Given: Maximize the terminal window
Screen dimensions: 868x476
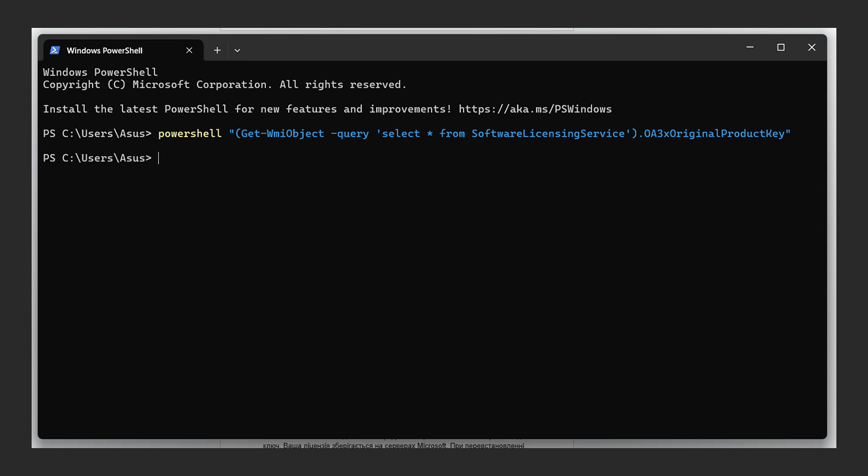Looking at the screenshot, I should point(781,48).
